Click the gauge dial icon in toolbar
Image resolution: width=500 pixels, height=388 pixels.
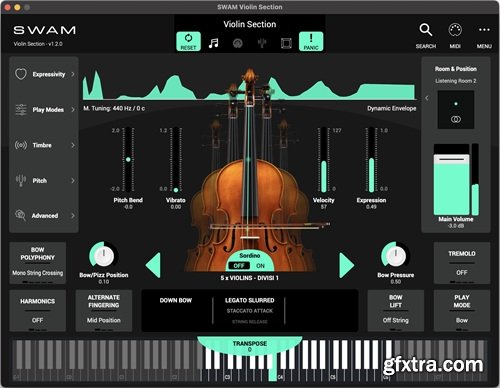pos(238,43)
